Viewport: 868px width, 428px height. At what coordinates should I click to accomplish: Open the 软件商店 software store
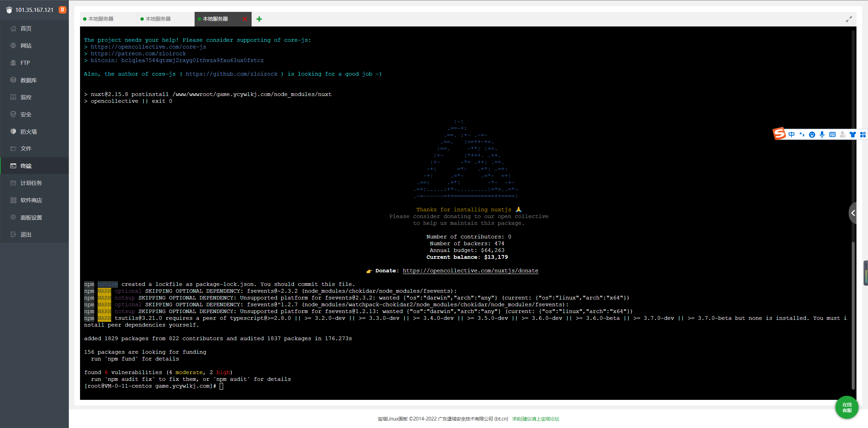click(x=31, y=200)
